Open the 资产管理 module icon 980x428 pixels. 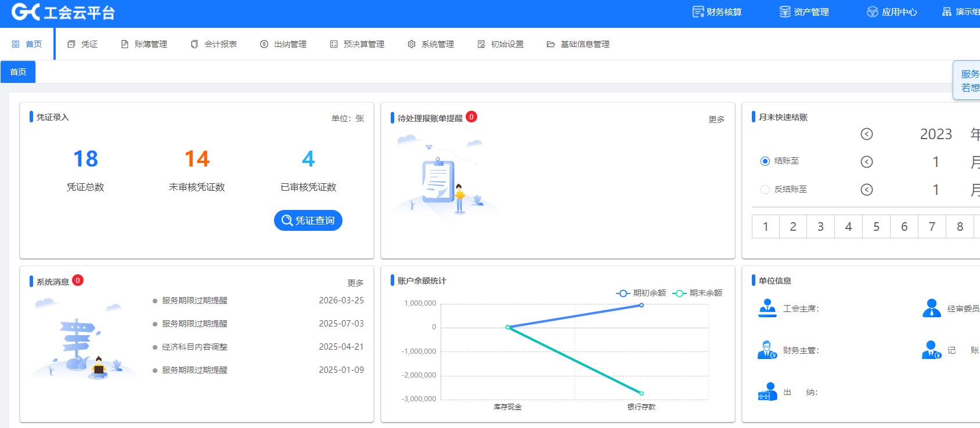(785, 12)
